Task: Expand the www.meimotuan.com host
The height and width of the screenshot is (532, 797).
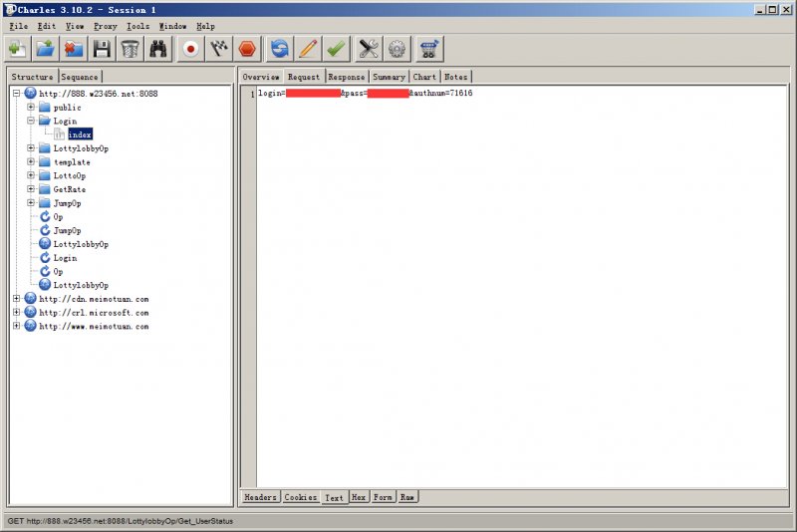Action: [x=17, y=326]
